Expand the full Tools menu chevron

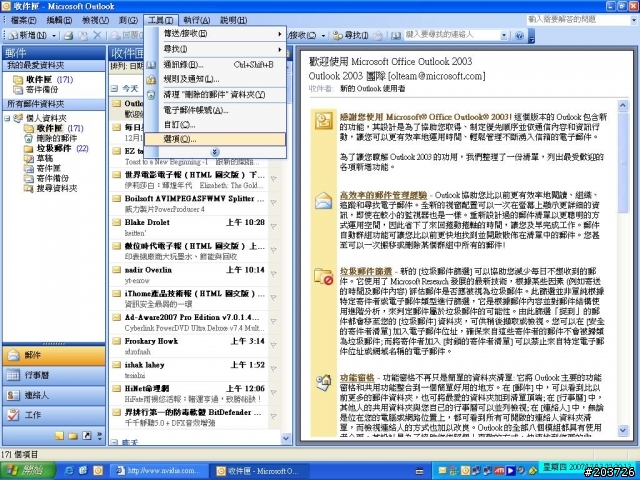215,152
